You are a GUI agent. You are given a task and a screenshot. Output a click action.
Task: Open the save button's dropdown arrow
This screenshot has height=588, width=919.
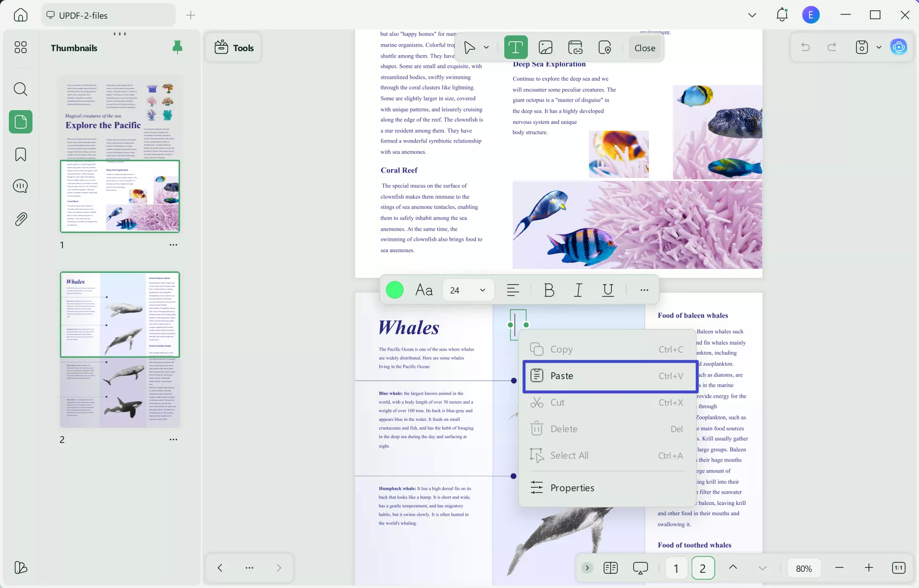(x=880, y=47)
